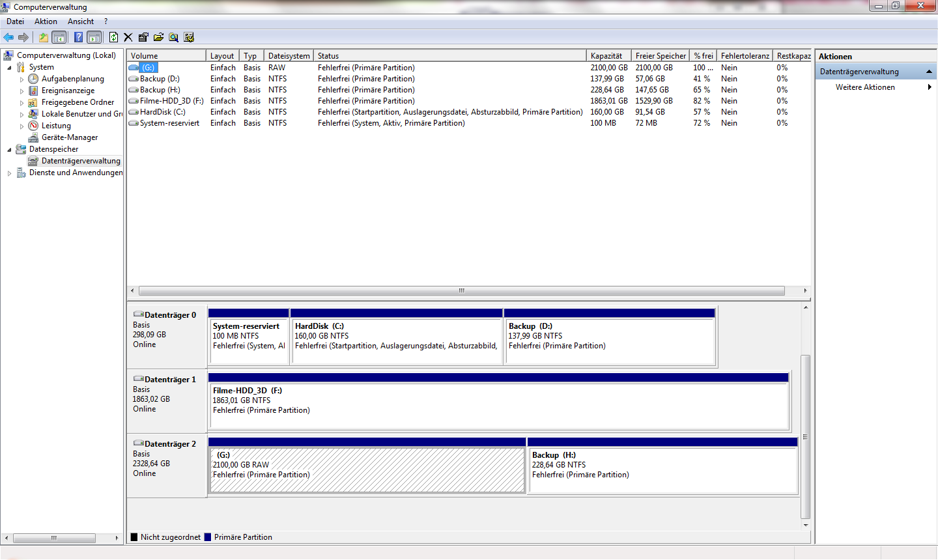Select Computerverwaltung (Lokal) root node
The image size is (938, 560).
click(x=66, y=55)
